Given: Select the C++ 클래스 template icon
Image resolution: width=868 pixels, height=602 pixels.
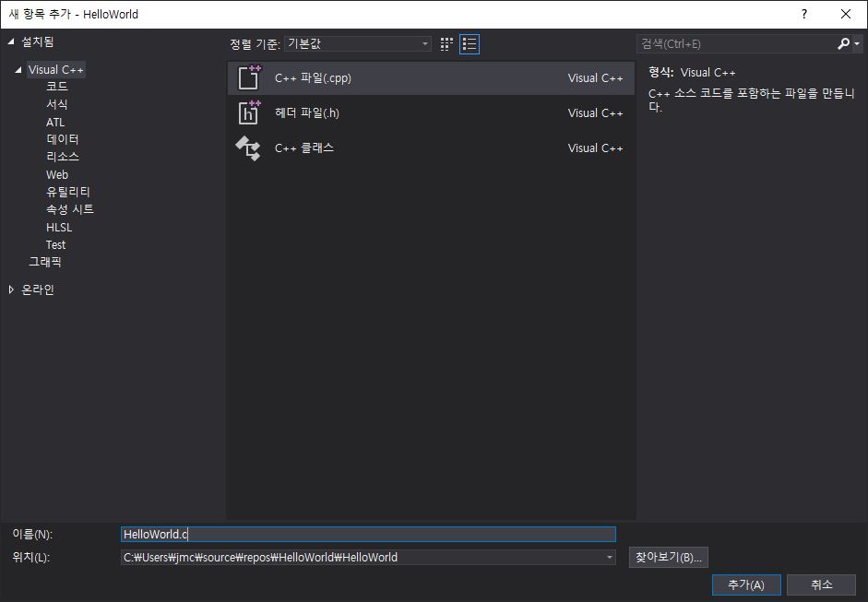Looking at the screenshot, I should (248, 148).
